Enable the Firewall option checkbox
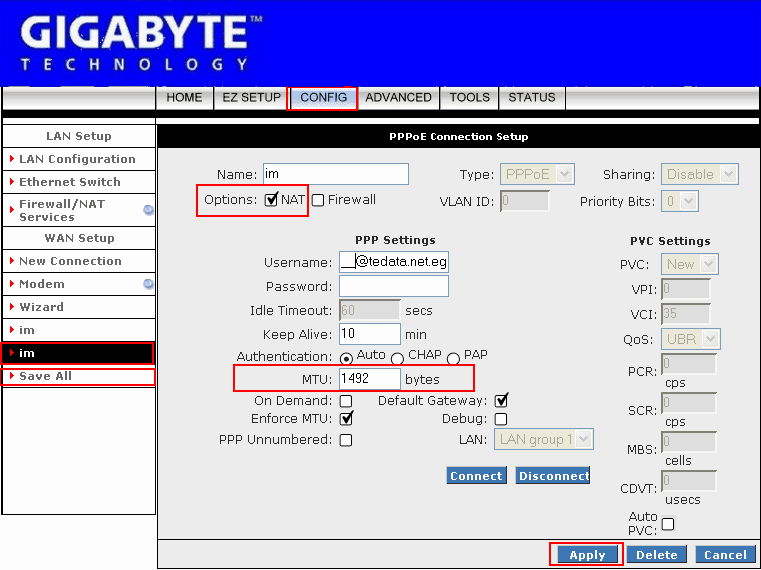 click(x=318, y=200)
